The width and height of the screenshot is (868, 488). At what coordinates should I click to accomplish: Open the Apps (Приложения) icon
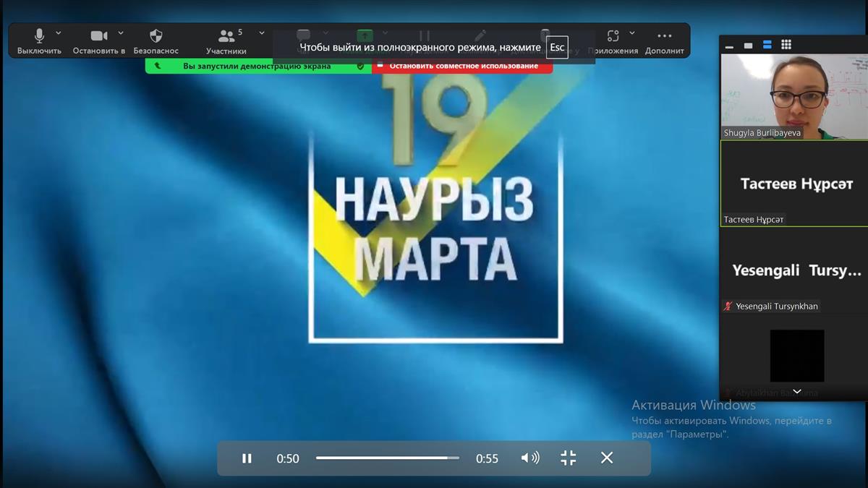pos(613,36)
